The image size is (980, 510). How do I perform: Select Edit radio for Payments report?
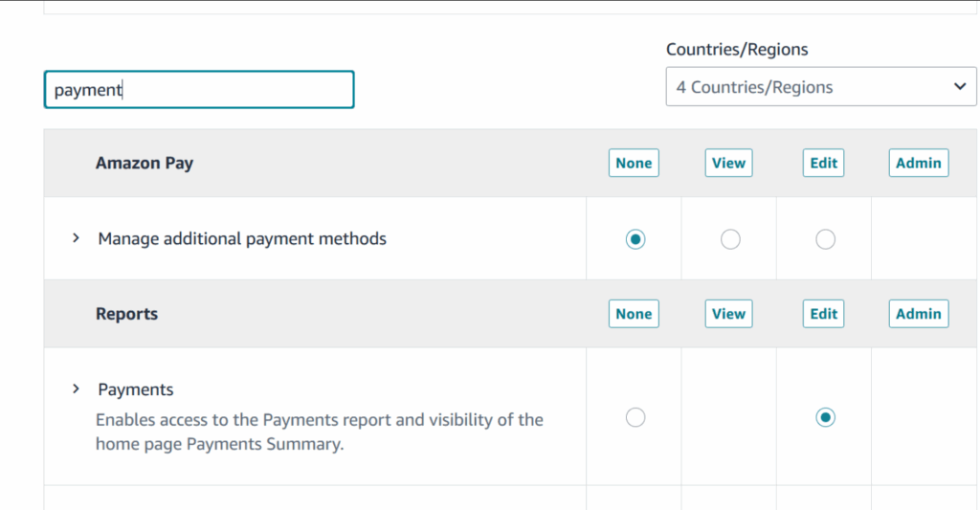(825, 417)
